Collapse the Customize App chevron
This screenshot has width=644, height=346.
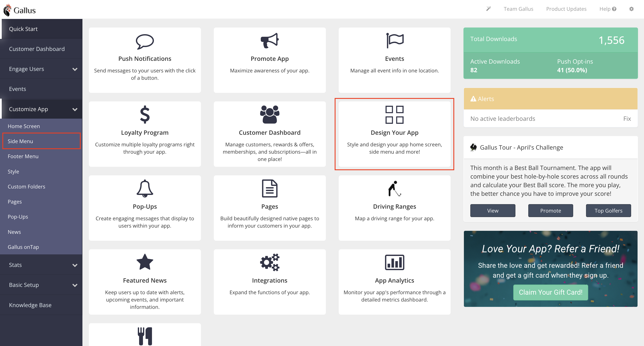pyautogui.click(x=75, y=109)
